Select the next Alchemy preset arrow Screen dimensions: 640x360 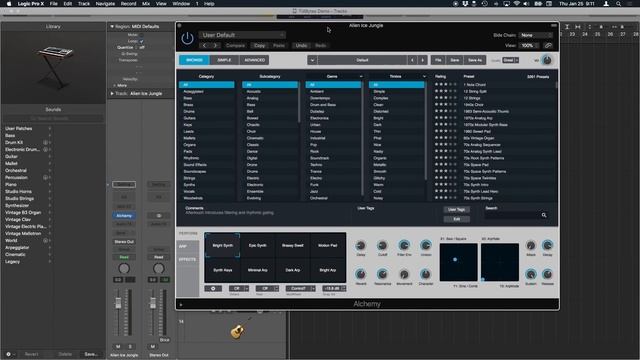[422, 60]
